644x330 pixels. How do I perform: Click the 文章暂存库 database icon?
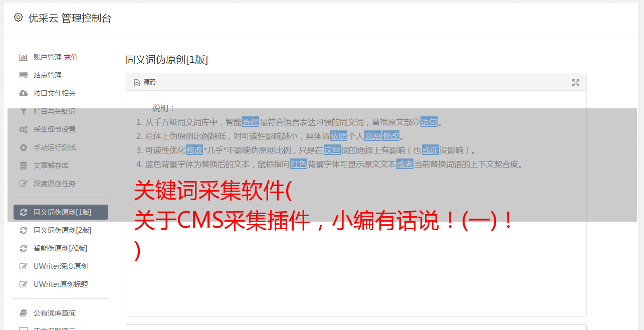(x=23, y=166)
